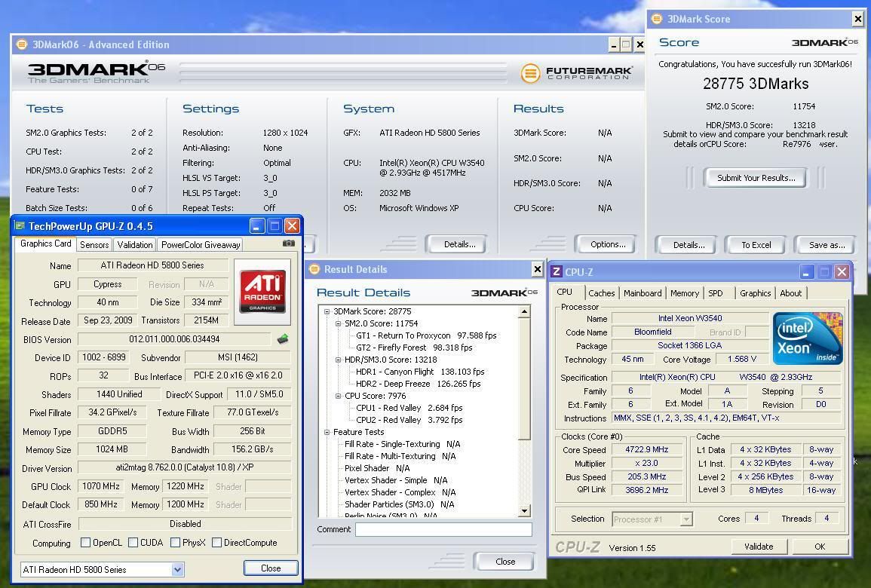This screenshot has height=588, width=871.
Task: Click Close button in Result Details window
Action: pyautogui.click(x=505, y=562)
